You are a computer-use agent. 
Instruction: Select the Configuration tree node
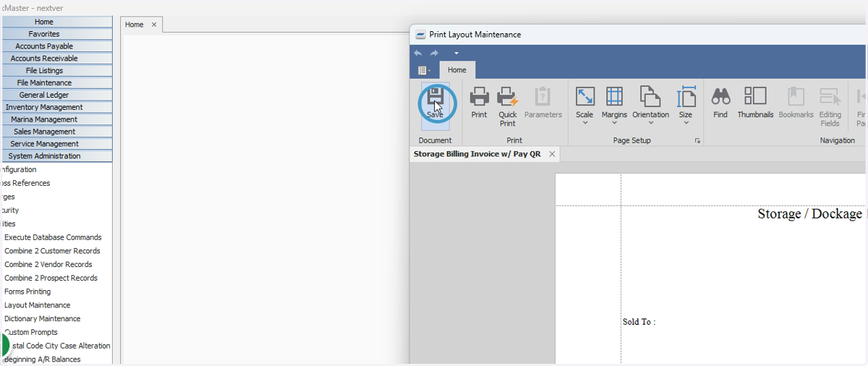point(19,169)
